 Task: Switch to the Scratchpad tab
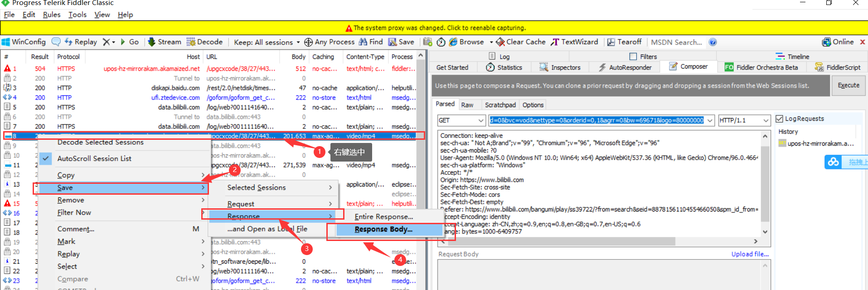click(500, 105)
